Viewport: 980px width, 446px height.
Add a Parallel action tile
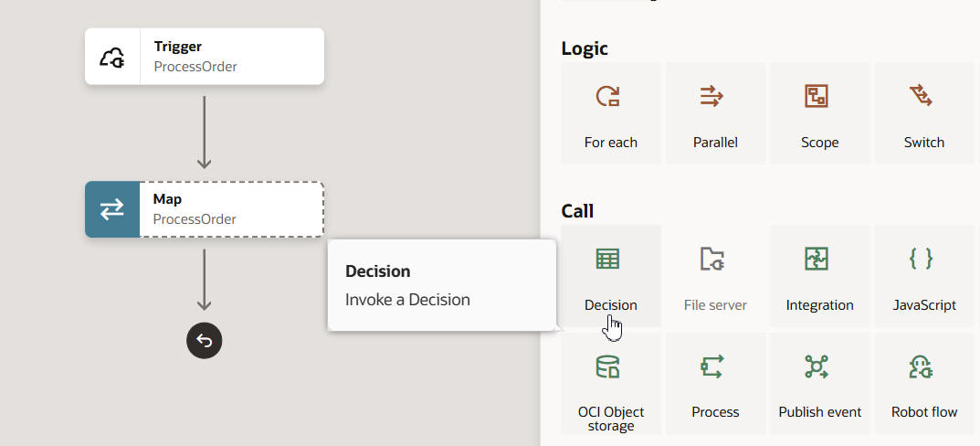tap(715, 113)
